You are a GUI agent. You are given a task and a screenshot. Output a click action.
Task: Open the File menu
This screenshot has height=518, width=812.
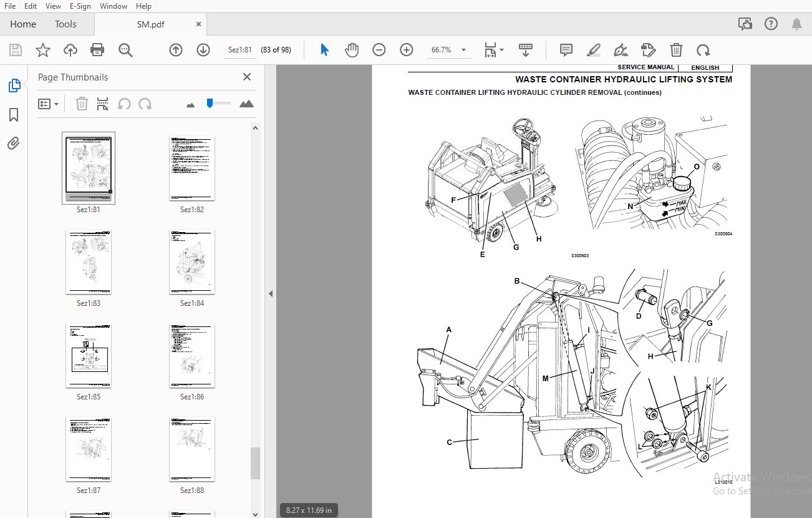[x=10, y=6]
